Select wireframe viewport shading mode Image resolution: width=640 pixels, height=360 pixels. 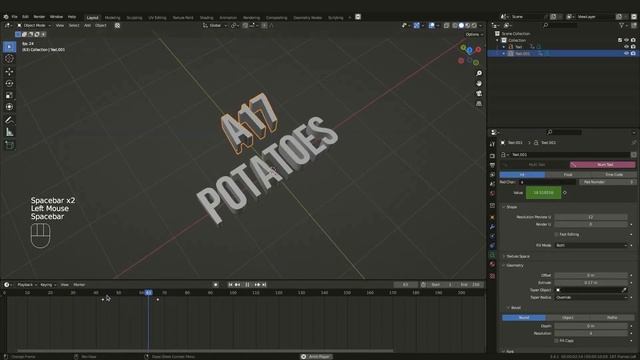pyautogui.click(x=455, y=25)
